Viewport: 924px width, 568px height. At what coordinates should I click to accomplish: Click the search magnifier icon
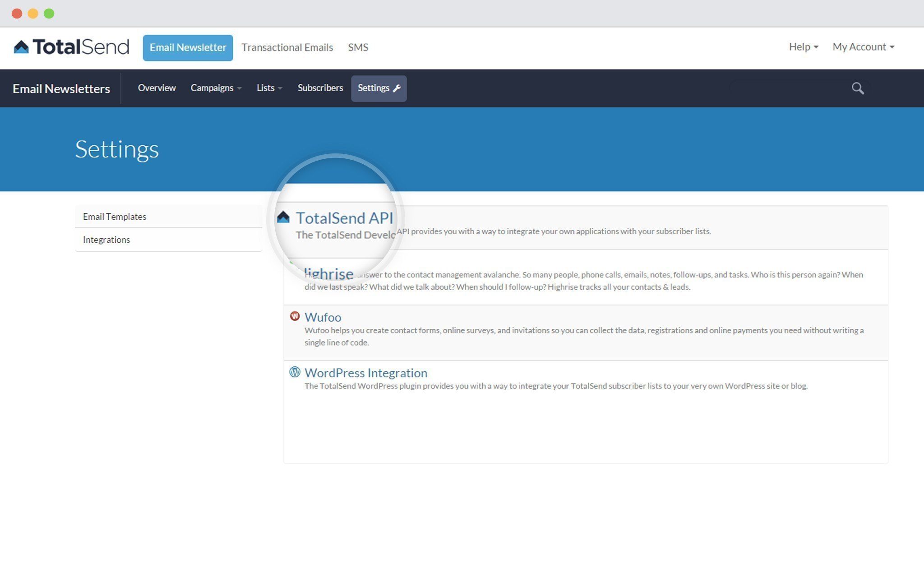[858, 88]
